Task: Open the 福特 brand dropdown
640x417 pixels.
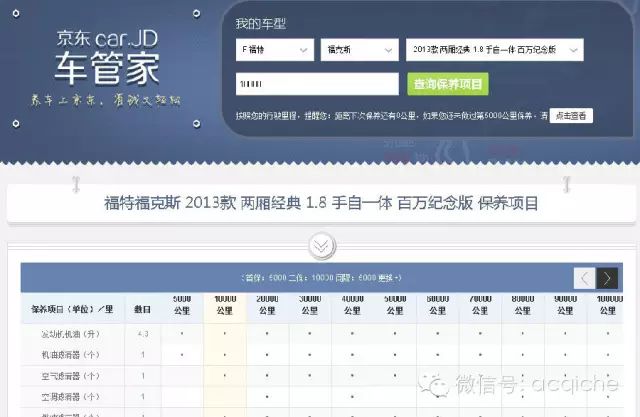Action: tap(275, 50)
